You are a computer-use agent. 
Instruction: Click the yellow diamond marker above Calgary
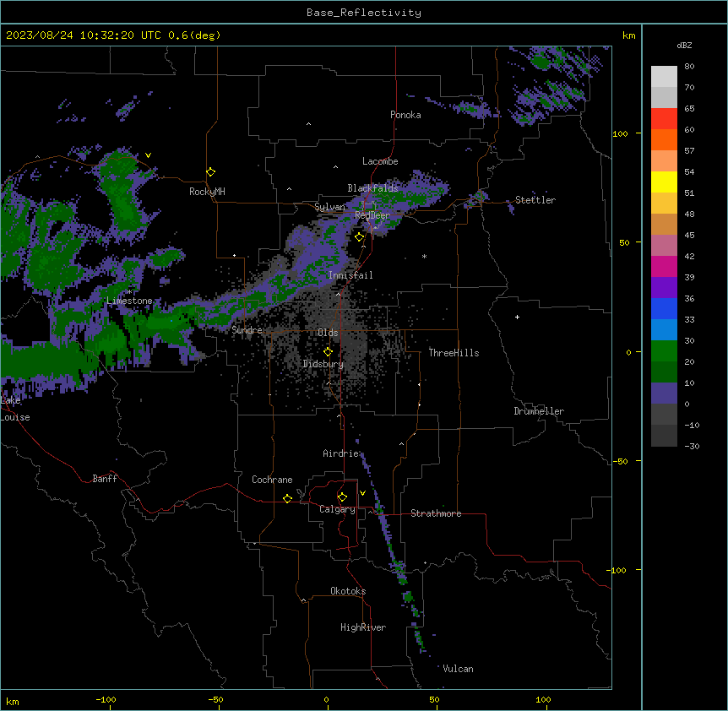(342, 497)
